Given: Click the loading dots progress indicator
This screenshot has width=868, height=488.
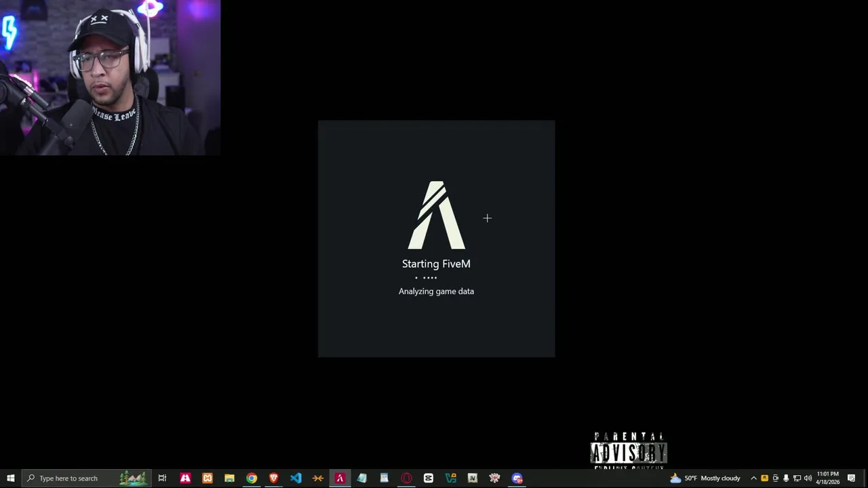Looking at the screenshot, I should [426, 278].
